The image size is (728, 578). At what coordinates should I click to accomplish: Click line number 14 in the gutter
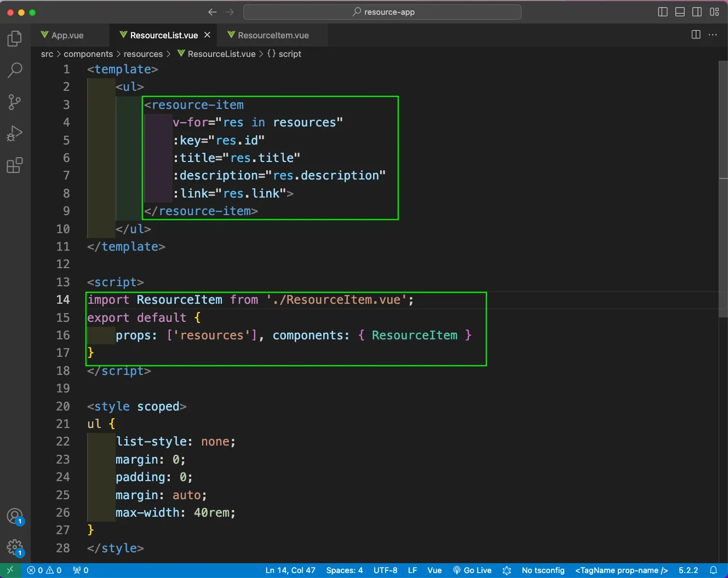pos(63,299)
